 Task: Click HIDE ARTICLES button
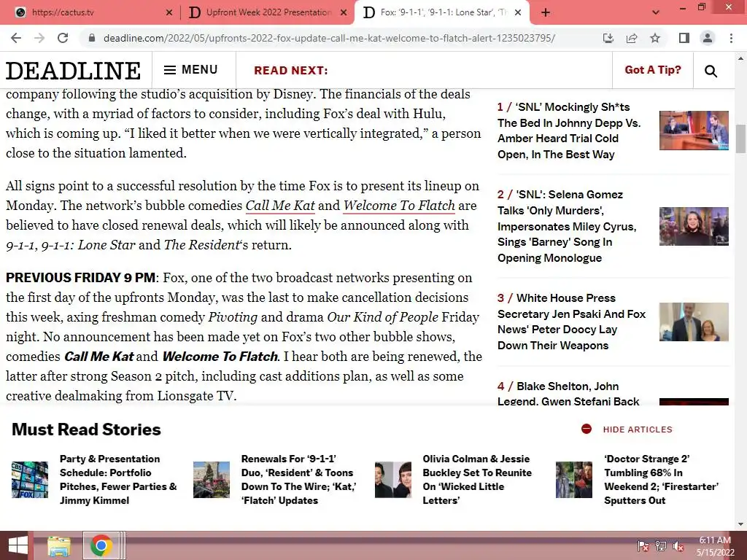638,429
